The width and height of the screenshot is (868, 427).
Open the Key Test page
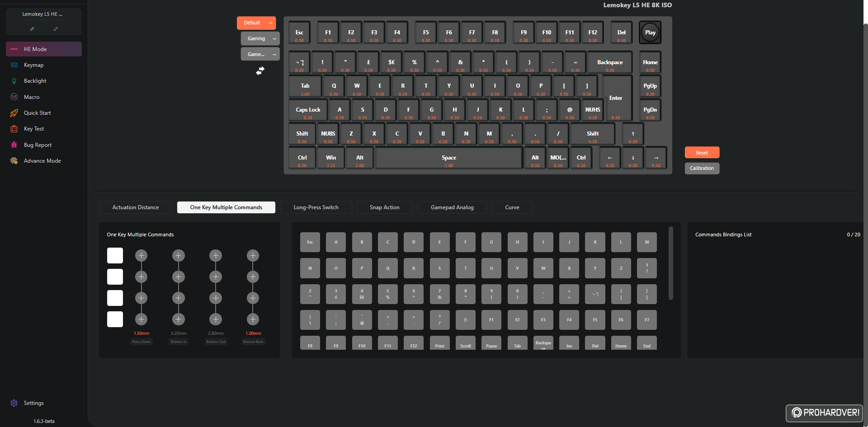(44, 129)
